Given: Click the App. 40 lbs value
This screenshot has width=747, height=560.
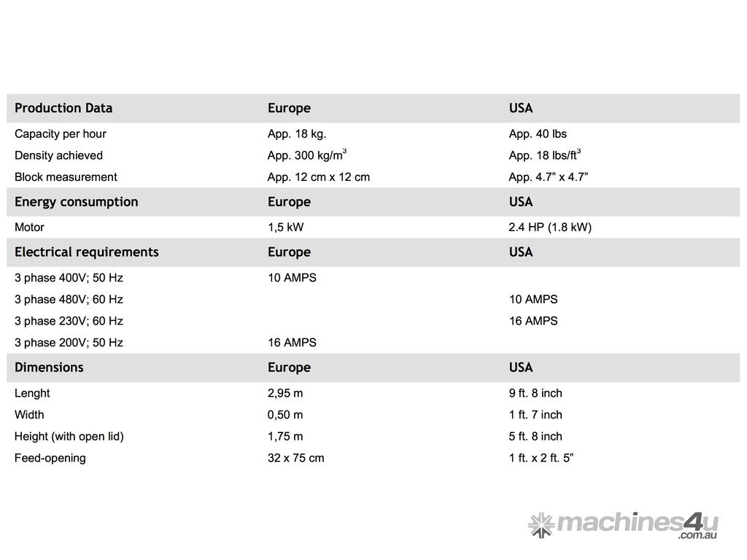Looking at the screenshot, I should tap(538, 133).
